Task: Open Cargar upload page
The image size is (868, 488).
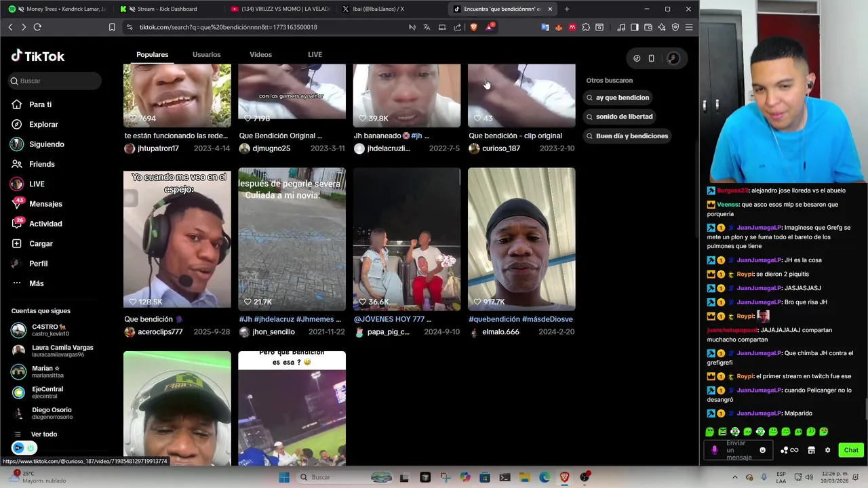Action: [x=41, y=243]
